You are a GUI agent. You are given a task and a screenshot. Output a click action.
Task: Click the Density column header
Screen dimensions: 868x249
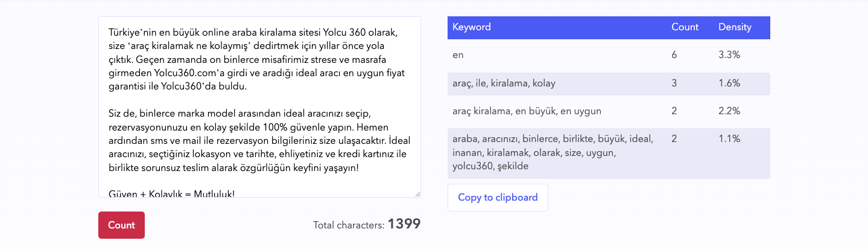[x=735, y=27]
